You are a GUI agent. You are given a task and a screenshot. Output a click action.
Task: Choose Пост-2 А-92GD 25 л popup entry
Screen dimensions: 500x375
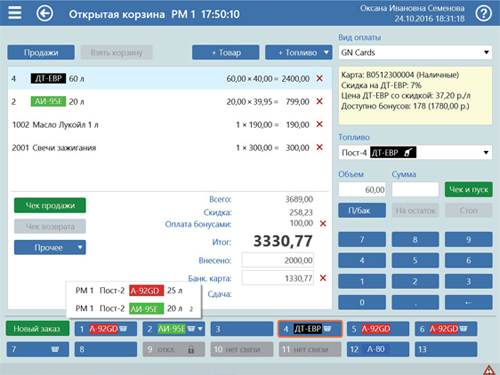[134, 291]
